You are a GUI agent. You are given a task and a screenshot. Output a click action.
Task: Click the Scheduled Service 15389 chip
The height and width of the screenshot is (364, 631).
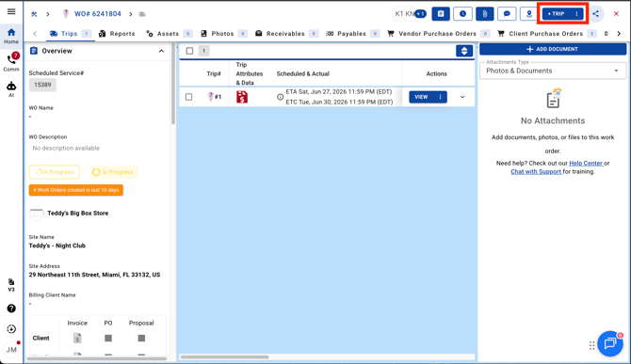pyautogui.click(x=42, y=85)
